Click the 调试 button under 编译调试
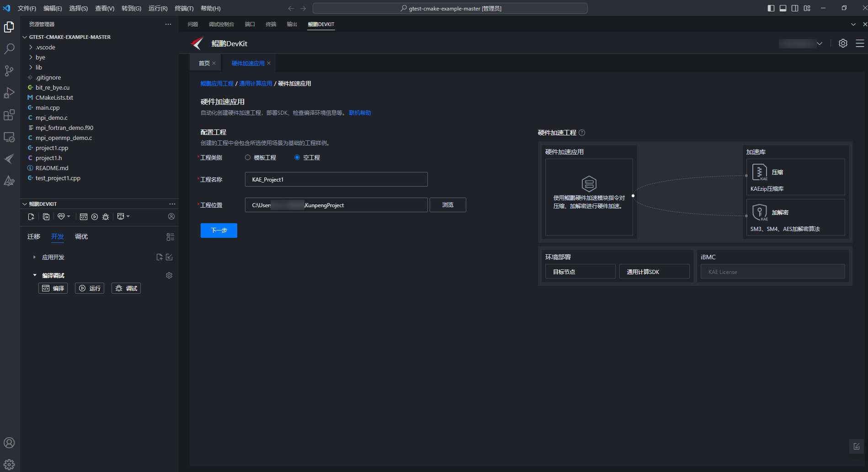The image size is (868, 472). point(126,288)
